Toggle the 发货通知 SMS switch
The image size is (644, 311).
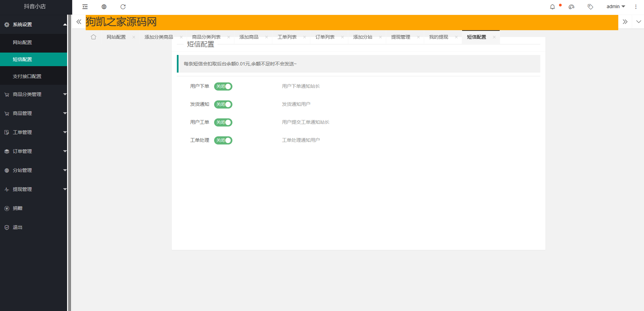(x=223, y=104)
